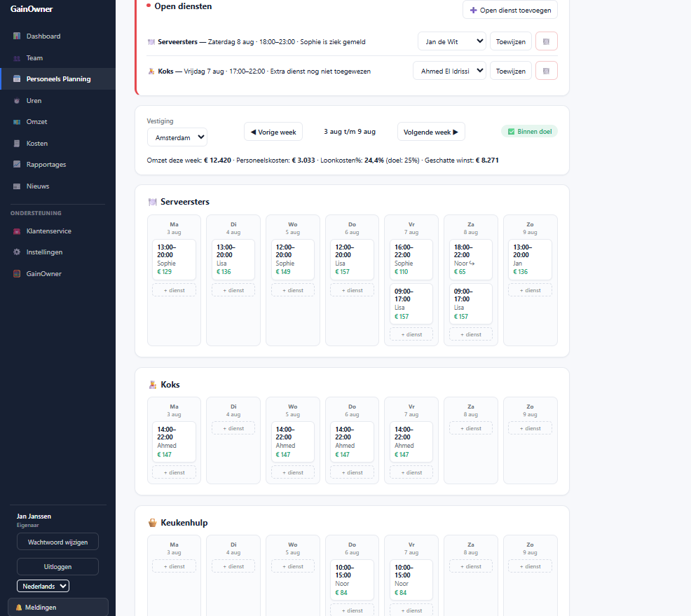Click Uitloggen
The height and width of the screenshot is (616, 691).
(57, 567)
